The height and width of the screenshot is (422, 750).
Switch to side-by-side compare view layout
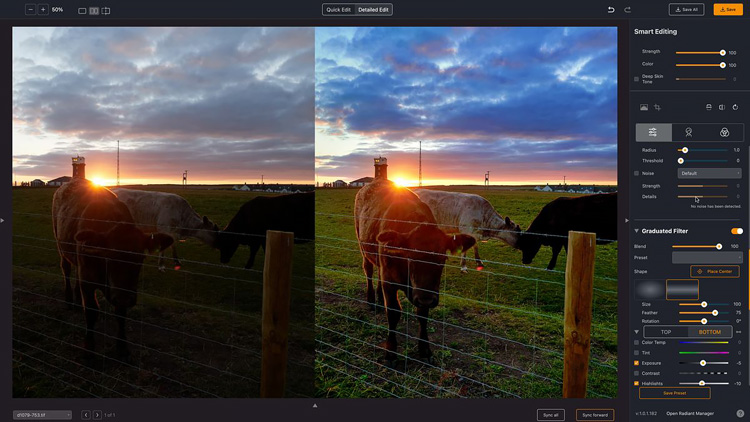94,11
